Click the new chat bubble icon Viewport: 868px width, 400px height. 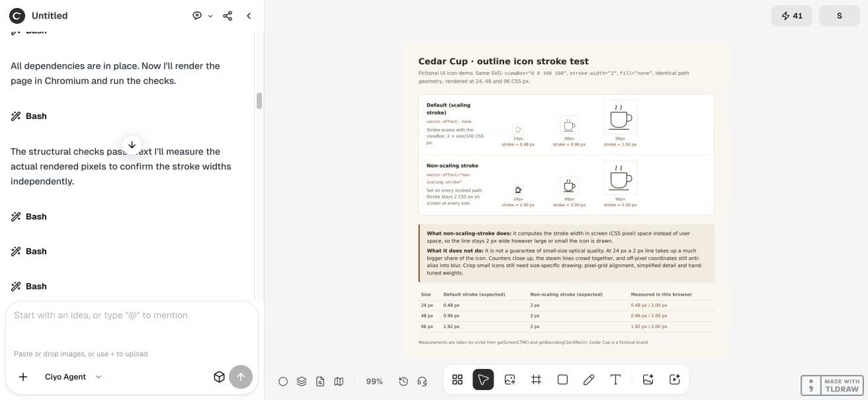pos(197,15)
